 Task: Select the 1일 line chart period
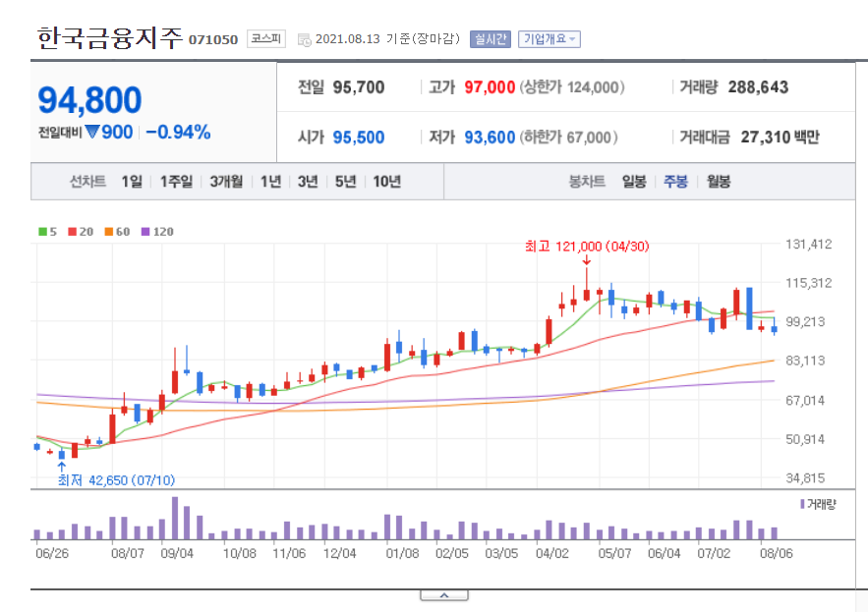point(132,182)
